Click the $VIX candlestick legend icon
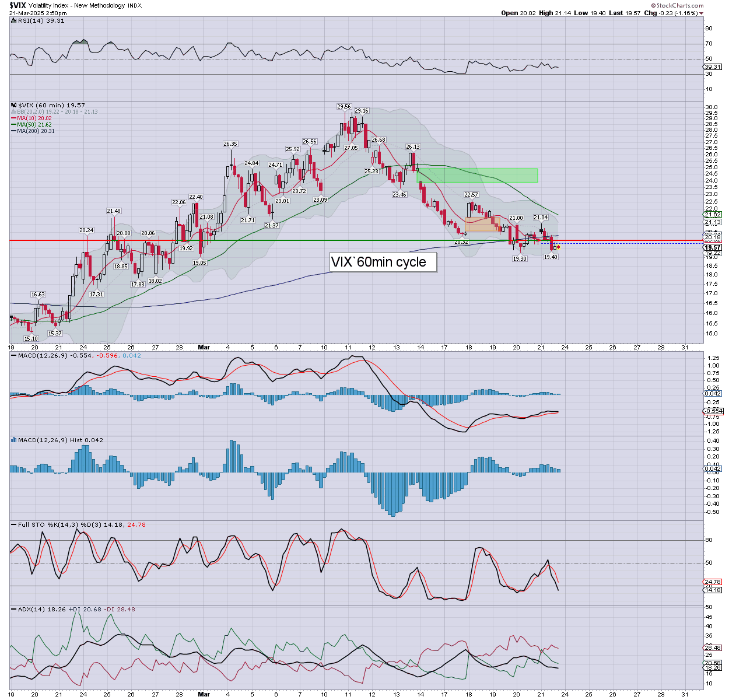Screen dimensions: 729x700 [x=13, y=106]
